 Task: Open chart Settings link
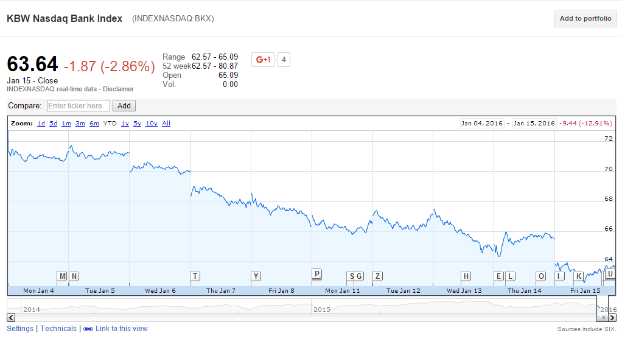coord(20,329)
